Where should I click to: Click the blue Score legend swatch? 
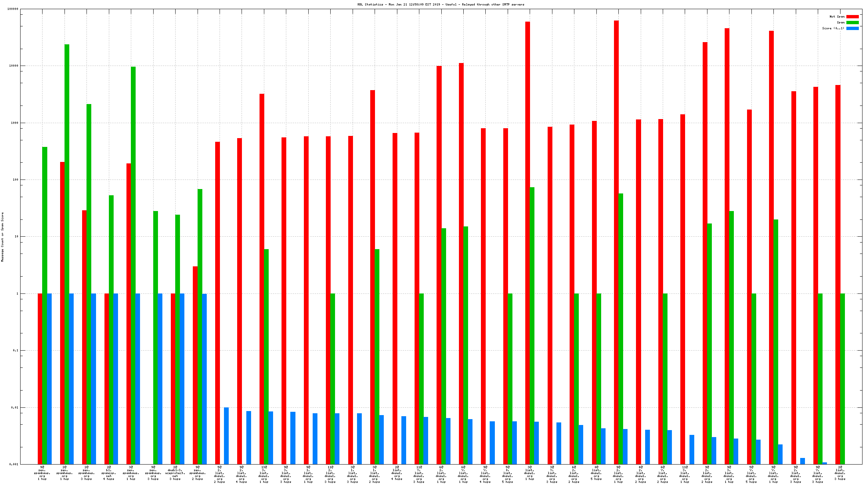852,28
